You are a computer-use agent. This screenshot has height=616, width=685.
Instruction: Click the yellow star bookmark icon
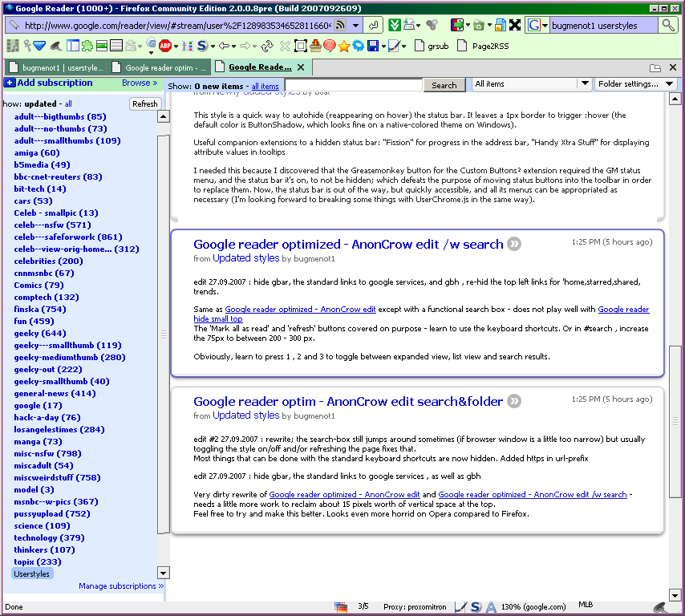[344, 46]
